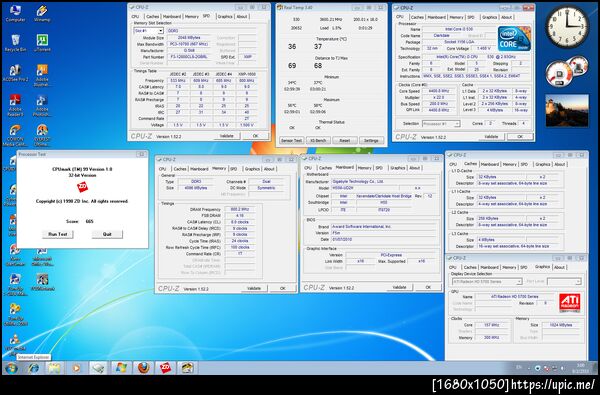The image size is (600, 395).
Task: Switch to Firefox on the taskbar
Action: 143,368
